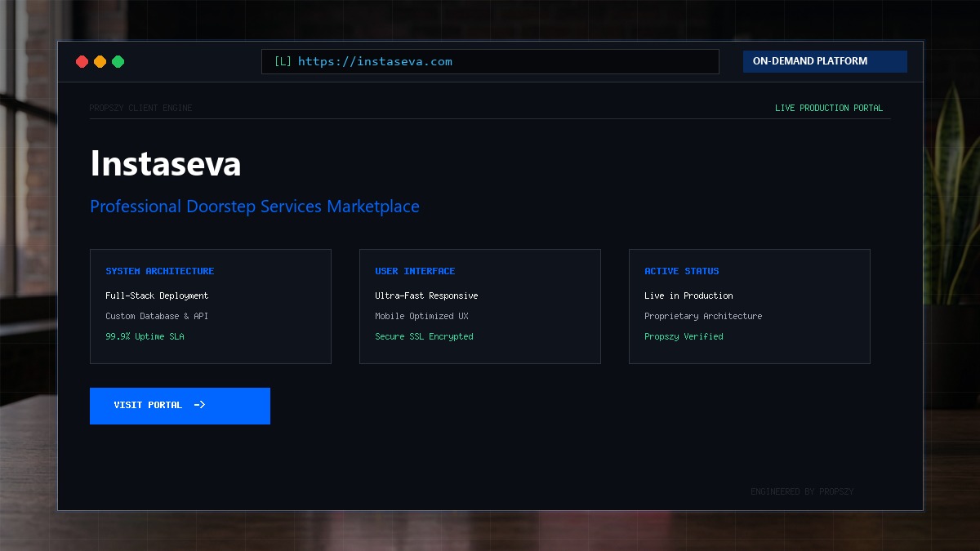Click 99.9% Uptime SLA text
This screenshot has width=980, height=551.
tap(145, 336)
